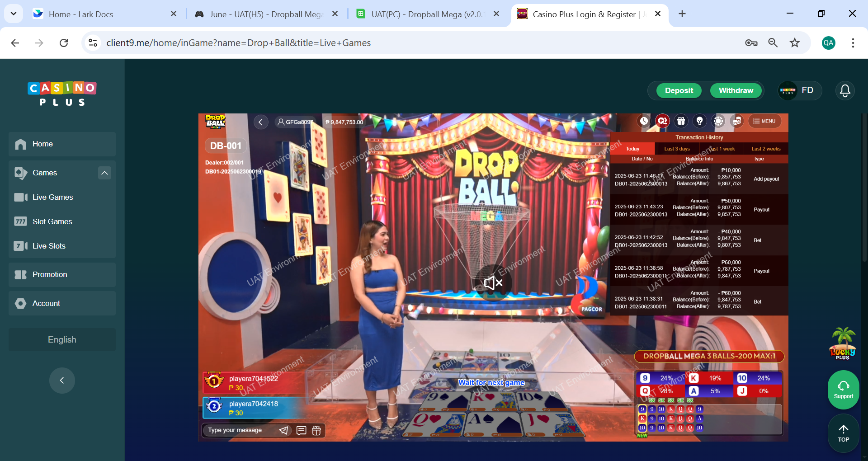Image resolution: width=868 pixels, height=461 pixels.
Task: Open Support headset button
Action: click(843, 390)
